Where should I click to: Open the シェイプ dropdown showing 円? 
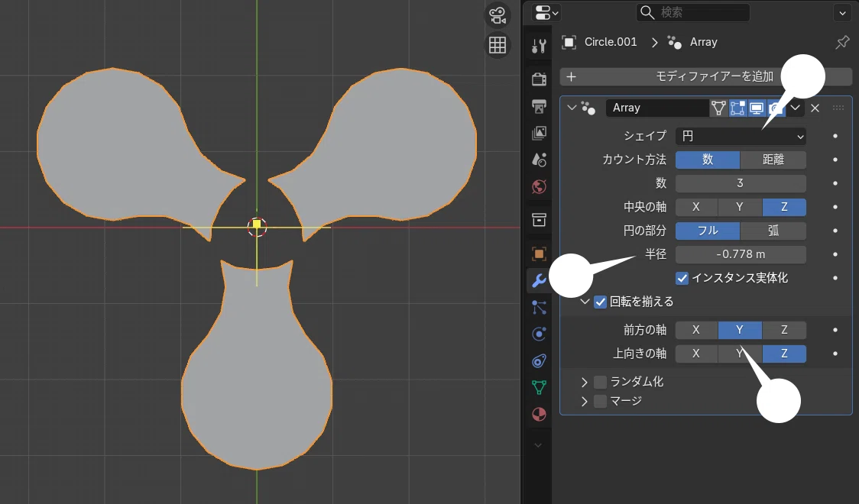click(741, 136)
